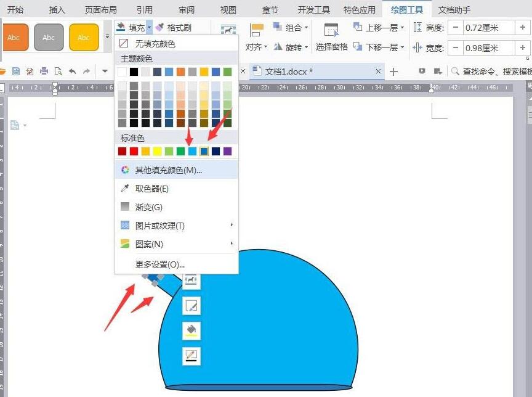Click the Save icon in quick access toolbar

(15, 71)
